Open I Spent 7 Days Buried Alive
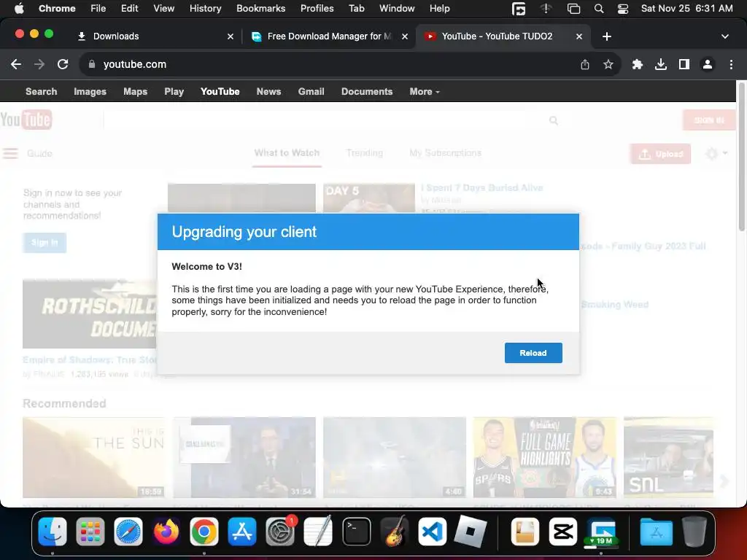Image resolution: width=747 pixels, height=560 pixels. (481, 187)
